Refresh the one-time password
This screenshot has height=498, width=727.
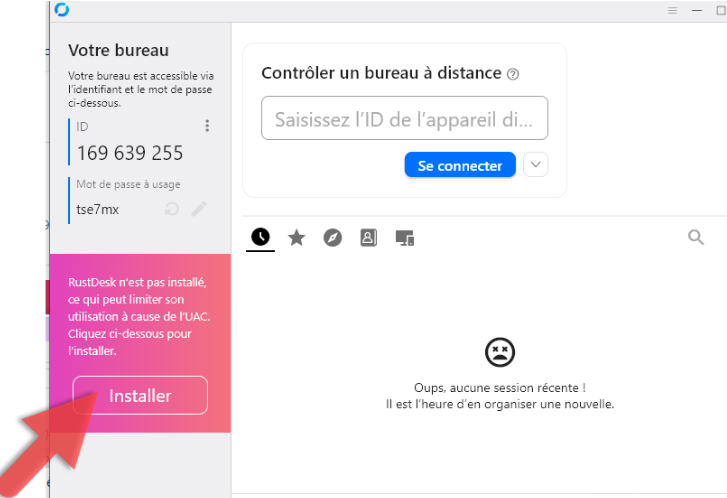pyautogui.click(x=172, y=209)
